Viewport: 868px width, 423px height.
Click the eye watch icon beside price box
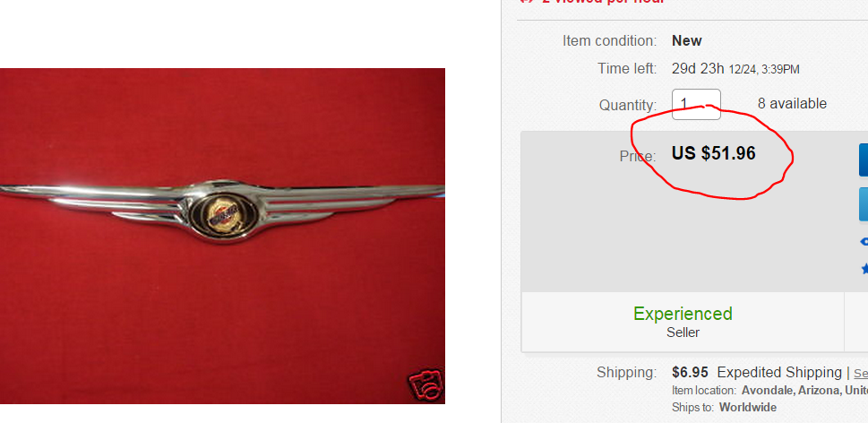864,241
